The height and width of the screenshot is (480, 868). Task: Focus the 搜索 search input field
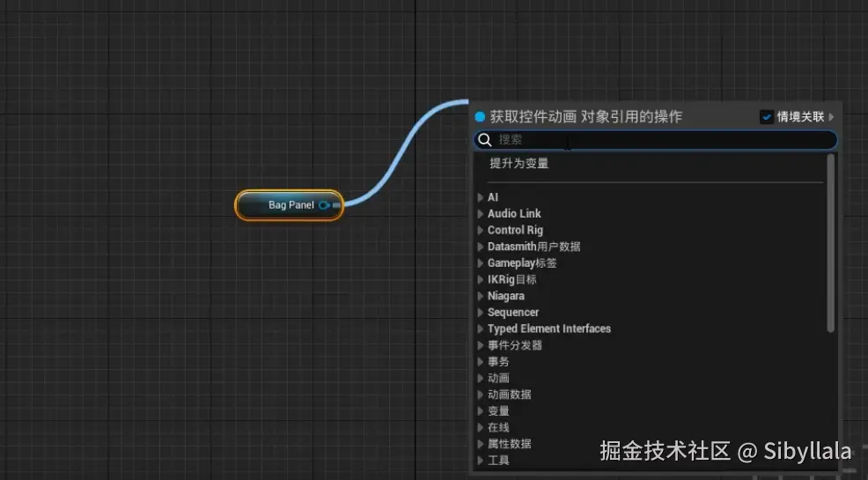pyautogui.click(x=655, y=140)
